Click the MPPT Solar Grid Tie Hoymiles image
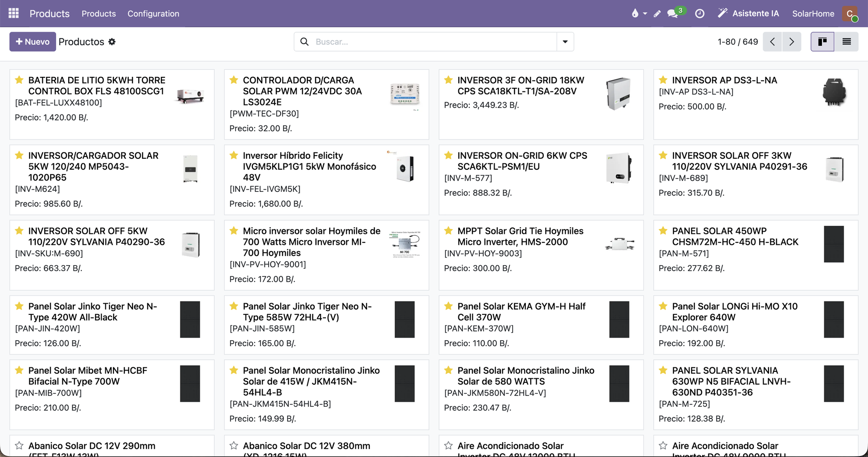The width and height of the screenshot is (868, 457). click(x=619, y=244)
